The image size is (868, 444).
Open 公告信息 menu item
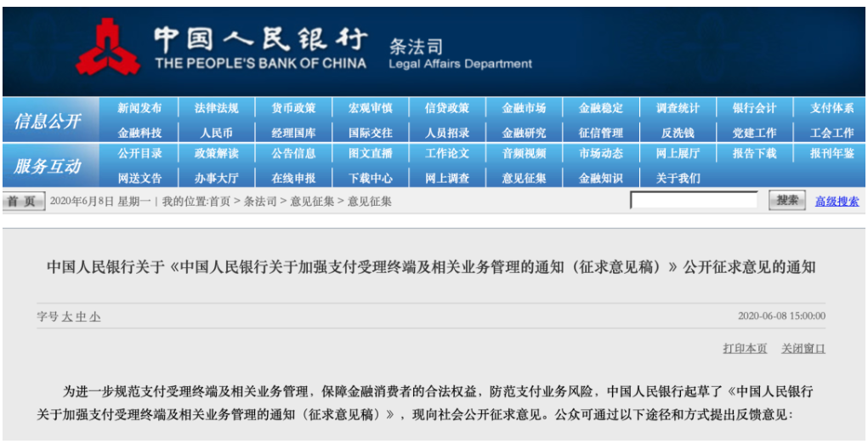(293, 153)
